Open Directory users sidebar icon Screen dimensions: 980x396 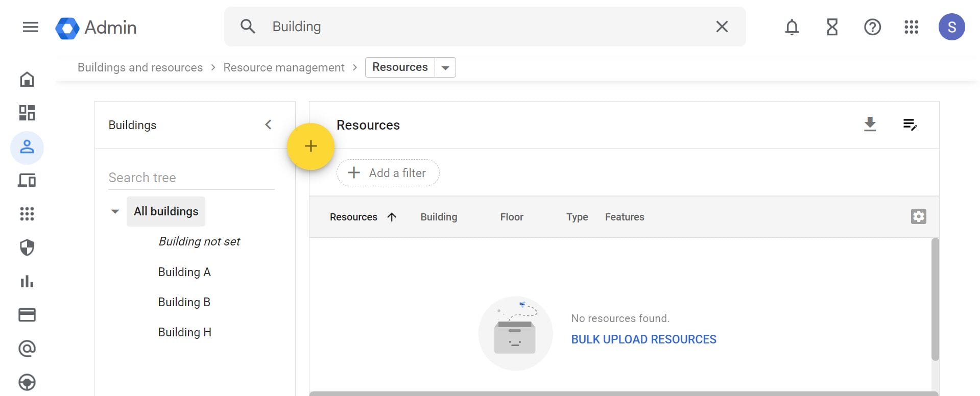click(x=27, y=147)
